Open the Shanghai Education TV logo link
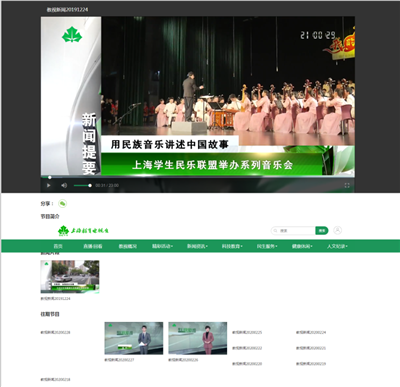The height and width of the screenshot is (387, 400). click(83, 230)
